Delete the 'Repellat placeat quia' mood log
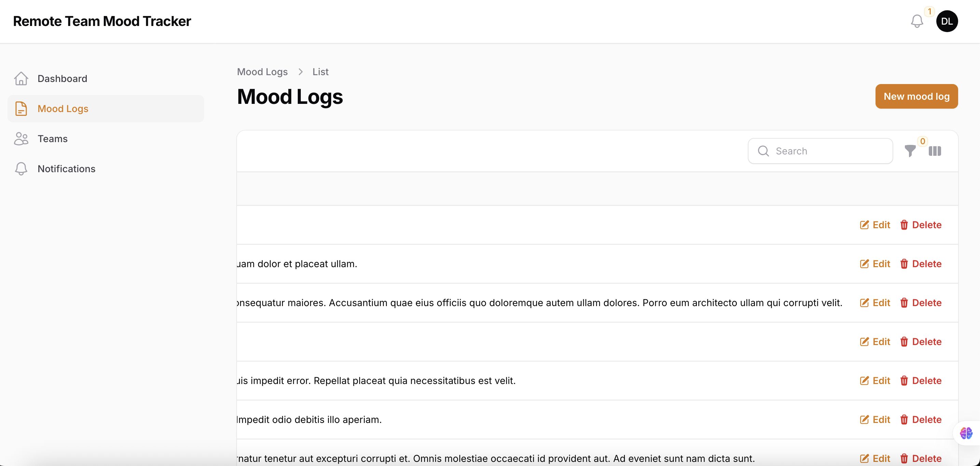Viewport: 980px width, 466px height. tap(921, 381)
